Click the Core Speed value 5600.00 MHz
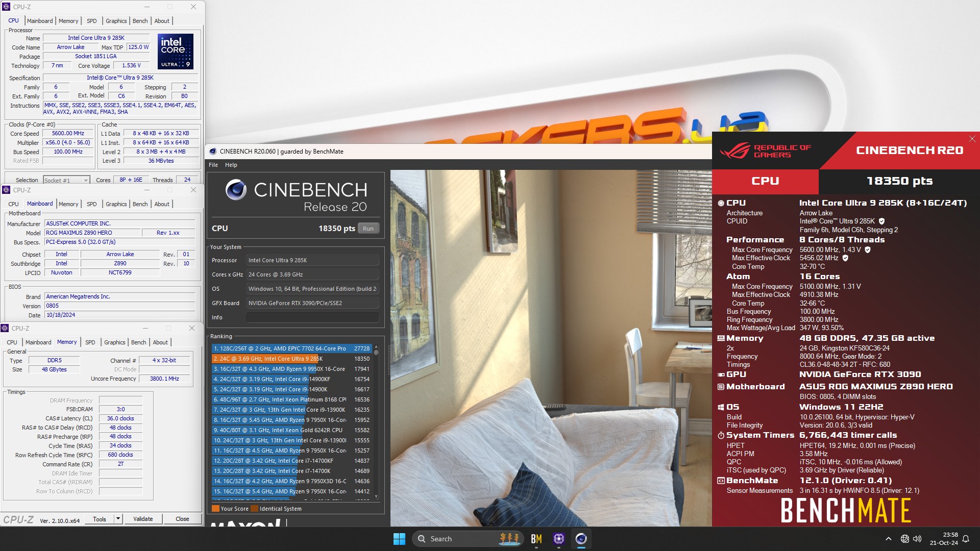The height and width of the screenshot is (551, 980). 68,134
